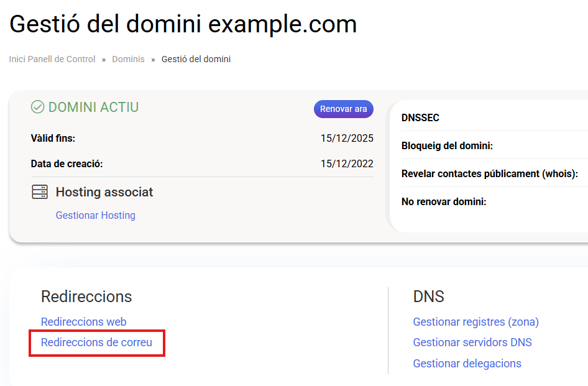Click the No renovar domini label
The width and height of the screenshot is (588, 386).
444,202
